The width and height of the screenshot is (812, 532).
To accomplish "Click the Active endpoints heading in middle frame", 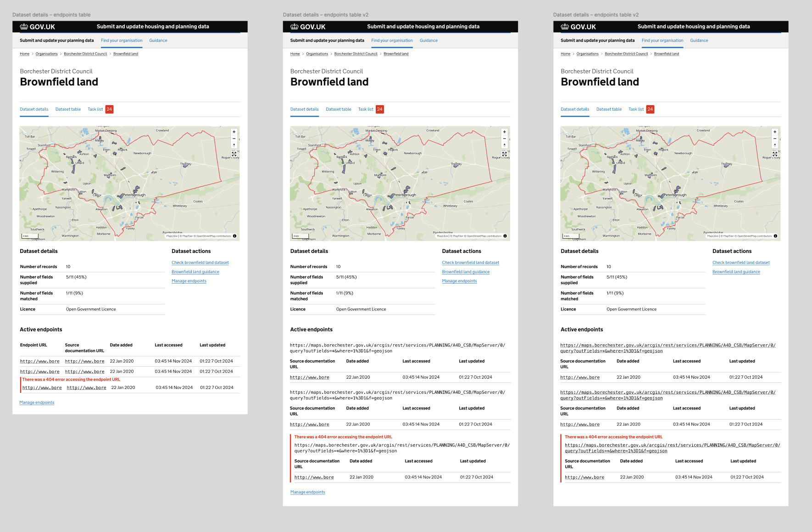I will (x=311, y=330).
